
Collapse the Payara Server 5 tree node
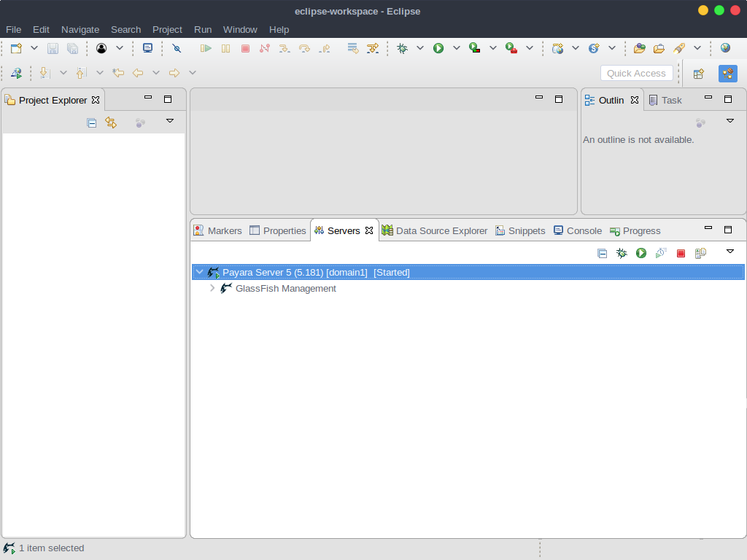(x=200, y=272)
